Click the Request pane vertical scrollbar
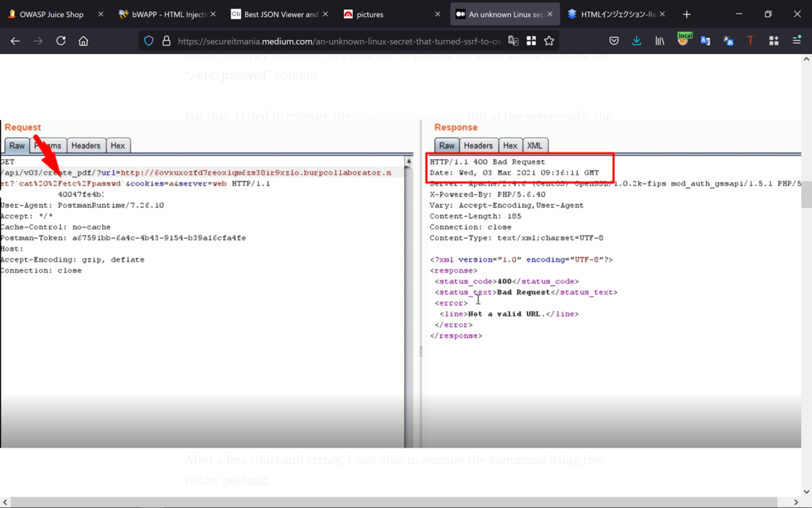The image size is (812, 508). coord(409,301)
